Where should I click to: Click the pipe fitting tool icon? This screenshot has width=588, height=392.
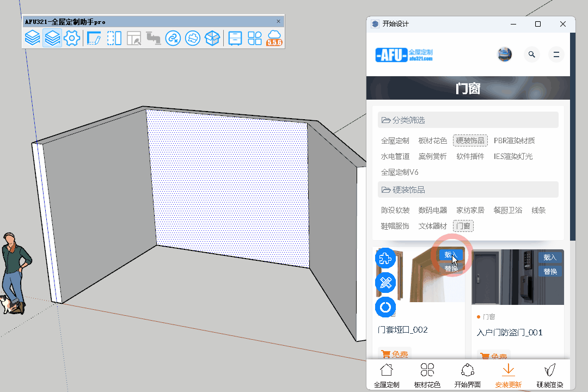pos(154,38)
